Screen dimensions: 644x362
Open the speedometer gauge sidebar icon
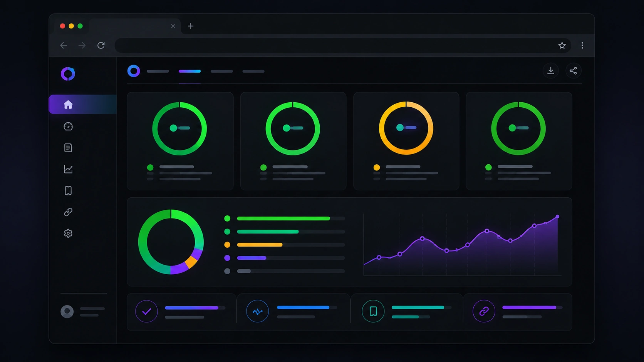point(68,126)
